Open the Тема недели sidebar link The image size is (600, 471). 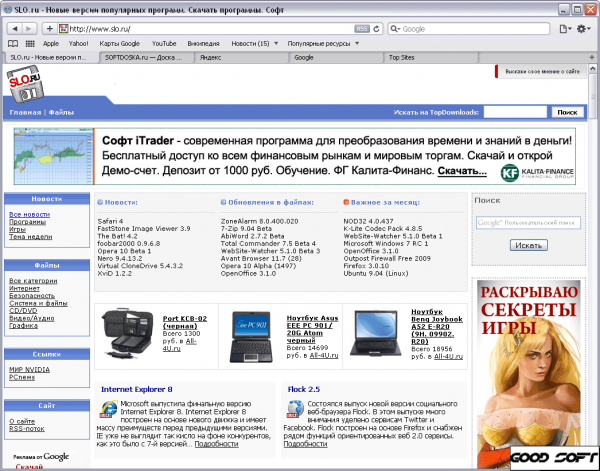(x=31, y=237)
